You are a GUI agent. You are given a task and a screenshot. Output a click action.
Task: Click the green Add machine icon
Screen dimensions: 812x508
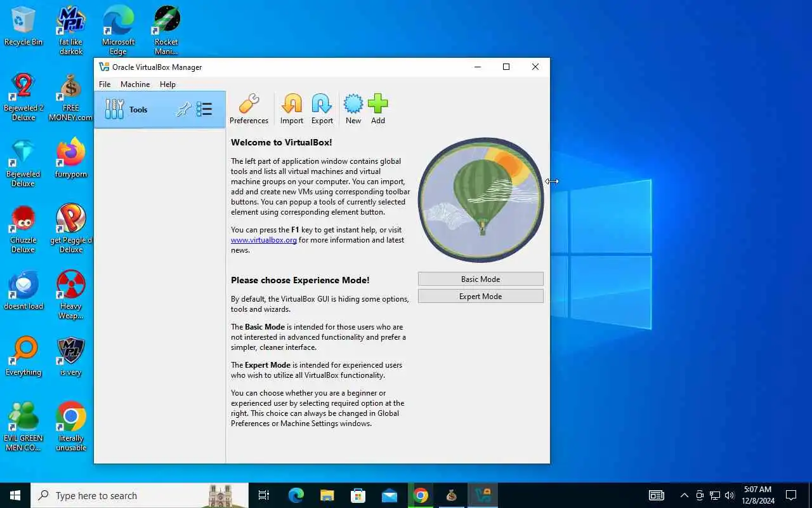pos(378,109)
